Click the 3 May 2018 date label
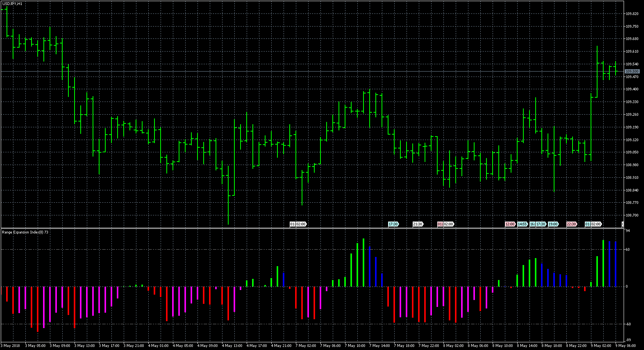This screenshot has height=350, width=644. 12,346
